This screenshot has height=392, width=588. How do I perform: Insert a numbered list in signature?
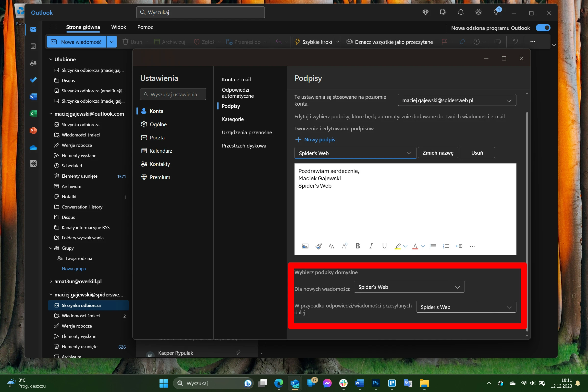(446, 246)
